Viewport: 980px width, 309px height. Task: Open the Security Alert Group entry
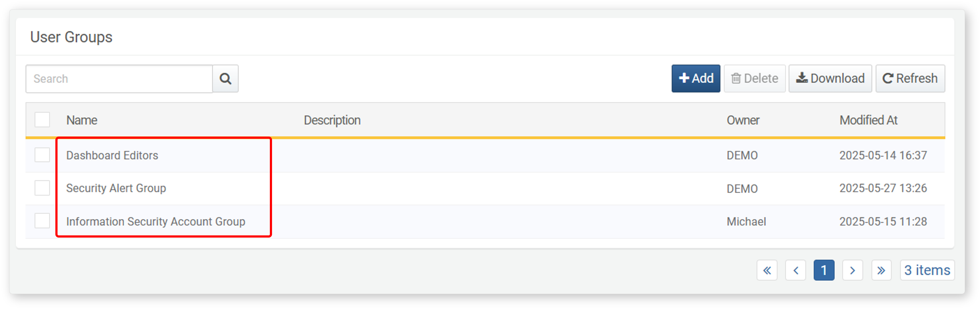[116, 188]
